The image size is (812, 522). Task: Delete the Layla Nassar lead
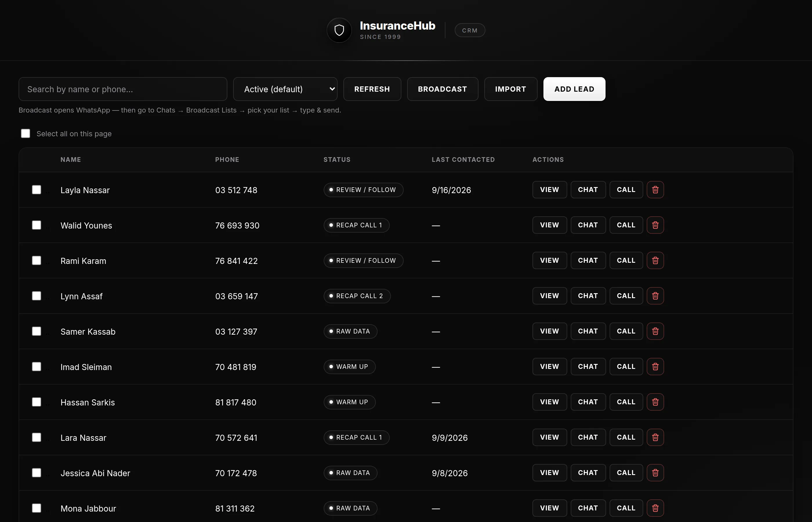pyautogui.click(x=655, y=190)
